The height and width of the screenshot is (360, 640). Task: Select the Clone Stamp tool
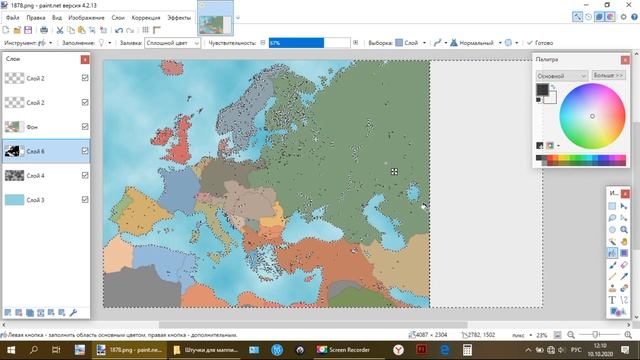[612, 288]
